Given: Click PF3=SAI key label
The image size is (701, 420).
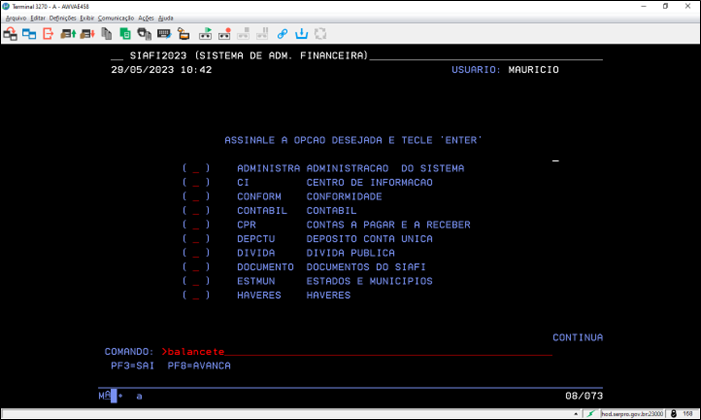Looking at the screenshot, I should (x=132, y=366).
